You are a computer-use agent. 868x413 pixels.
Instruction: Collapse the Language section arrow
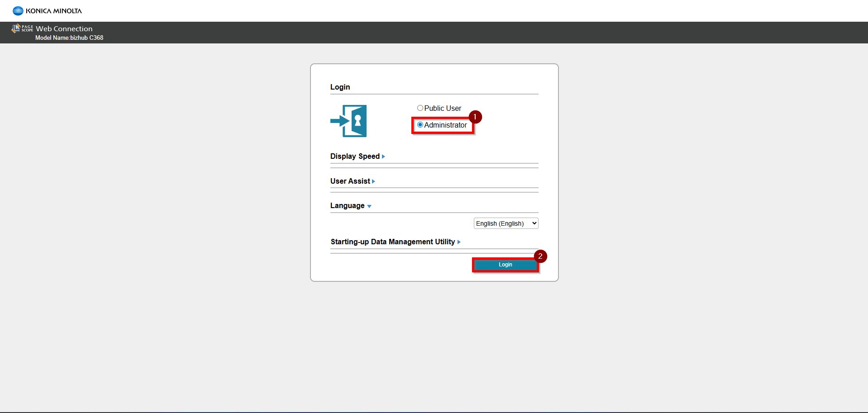(369, 206)
